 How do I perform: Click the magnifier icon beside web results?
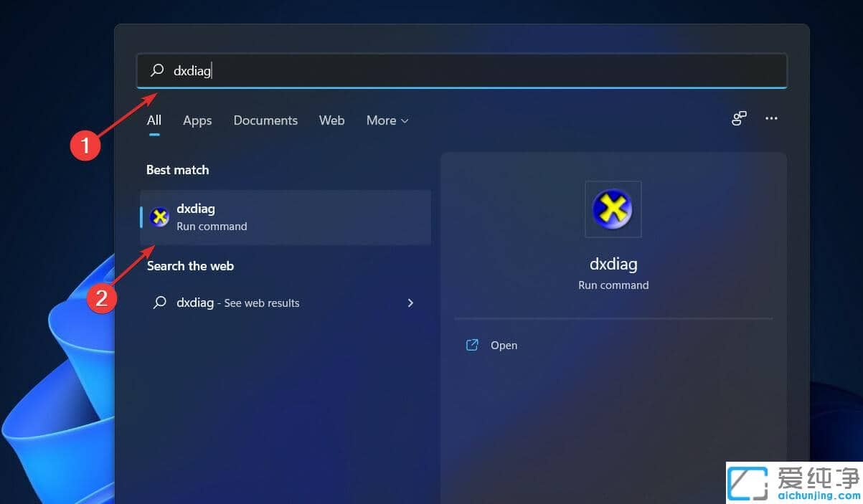(159, 303)
